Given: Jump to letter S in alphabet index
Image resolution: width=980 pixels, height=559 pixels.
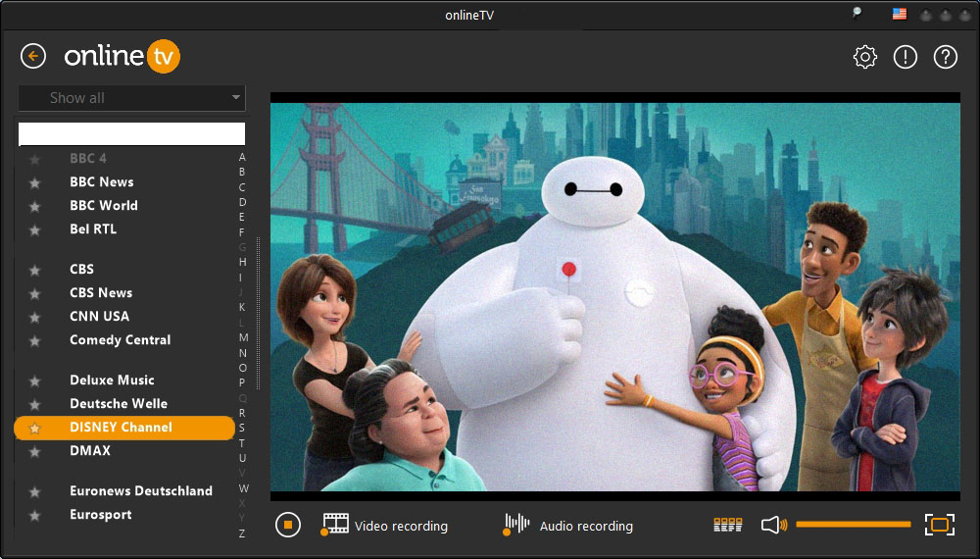Looking at the screenshot, I should (242, 428).
